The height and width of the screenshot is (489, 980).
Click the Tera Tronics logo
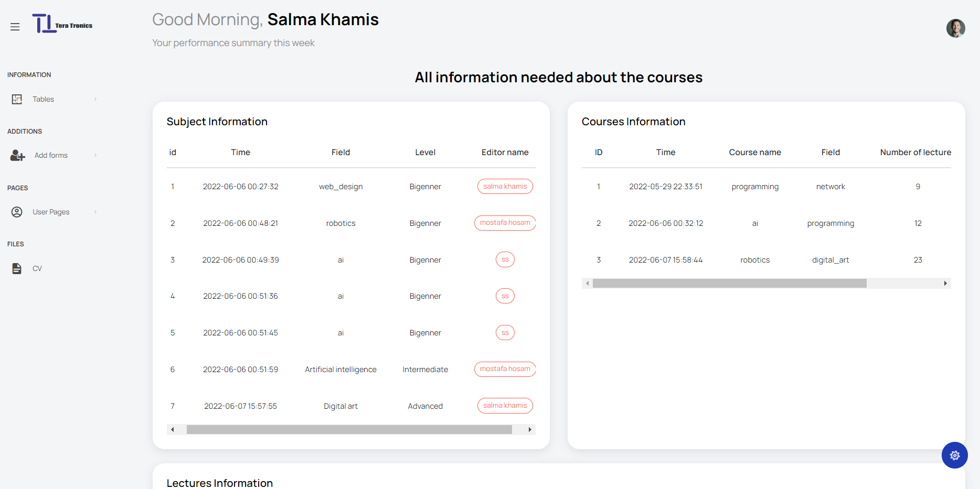click(62, 24)
